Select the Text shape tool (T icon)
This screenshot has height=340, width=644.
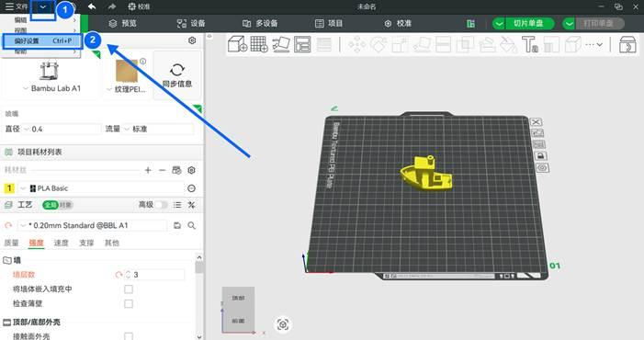click(529, 44)
